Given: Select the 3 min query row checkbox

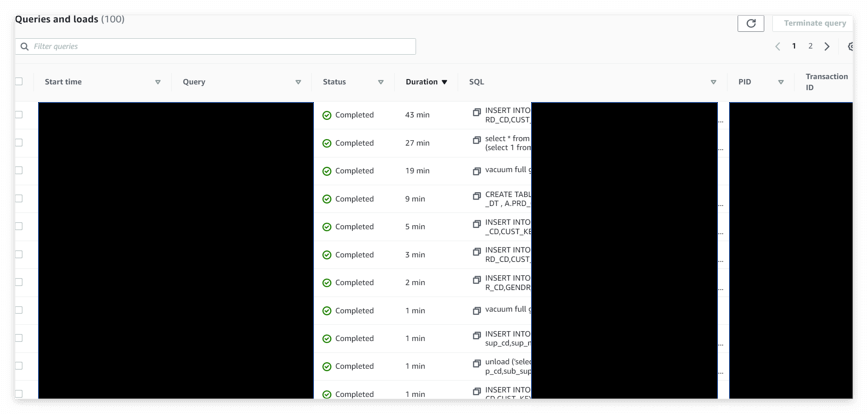Looking at the screenshot, I should (19, 254).
